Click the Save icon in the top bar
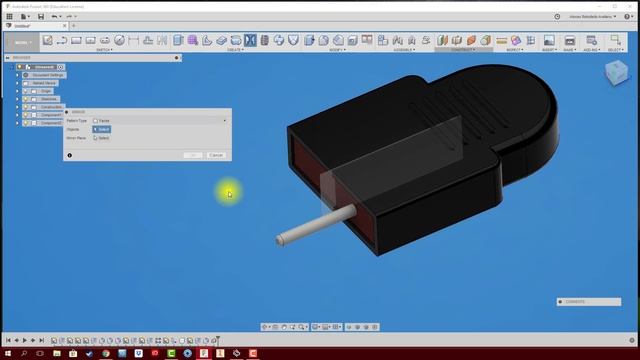Image resolution: width=640 pixels, height=360 pixels. point(41,17)
